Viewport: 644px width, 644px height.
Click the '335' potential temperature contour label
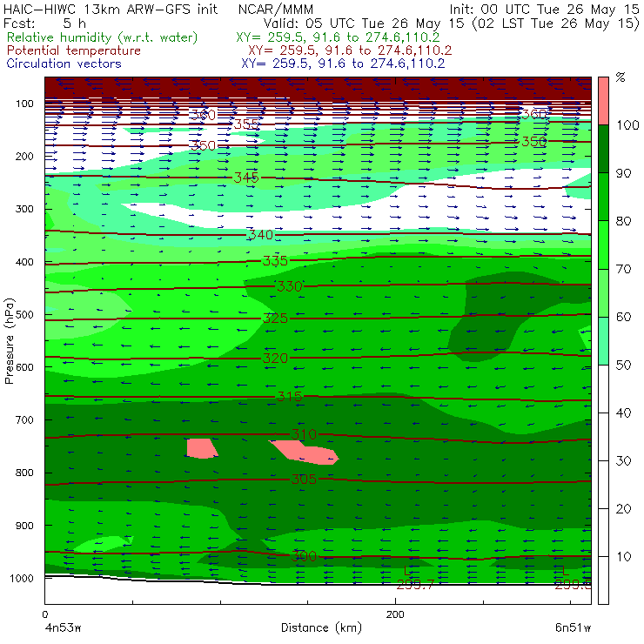click(275, 260)
